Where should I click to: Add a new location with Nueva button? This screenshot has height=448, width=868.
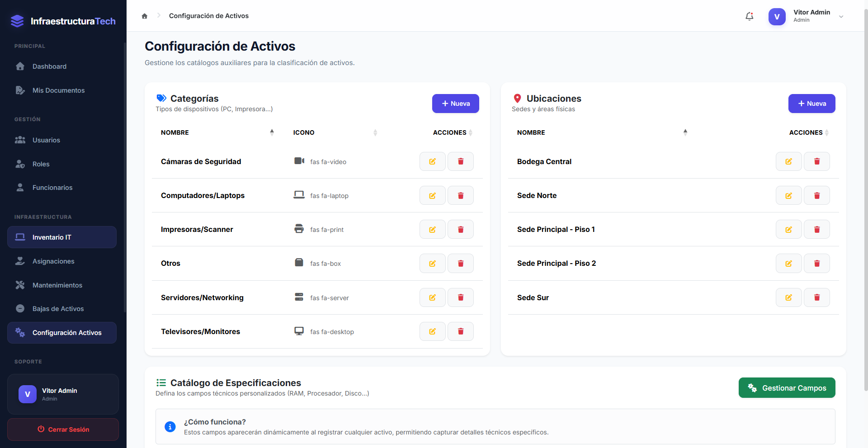point(812,104)
